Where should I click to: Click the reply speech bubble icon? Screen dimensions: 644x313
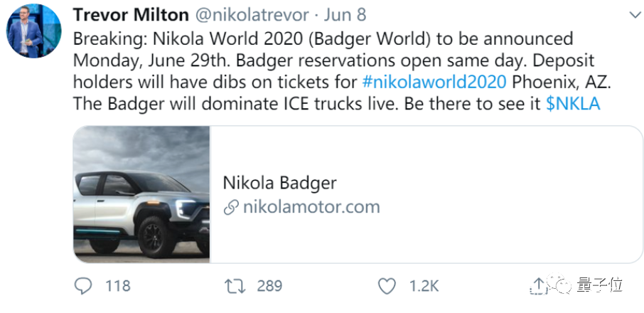click(x=84, y=286)
